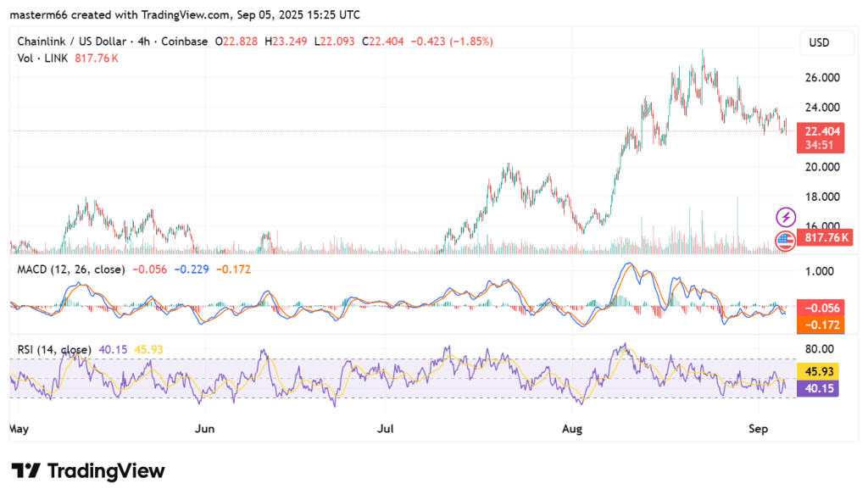Click the open value O22.828

[236, 42]
